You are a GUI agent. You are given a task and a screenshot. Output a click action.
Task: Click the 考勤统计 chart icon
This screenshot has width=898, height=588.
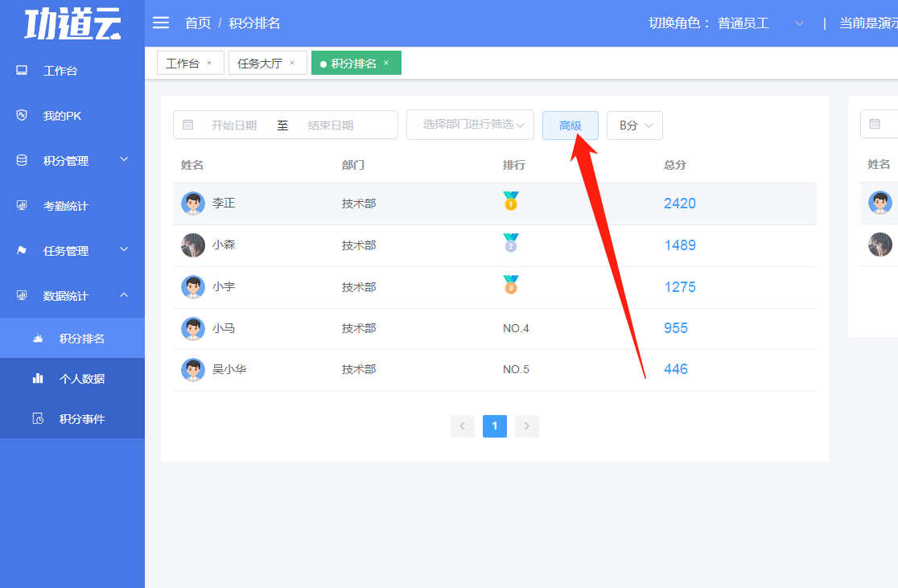[x=22, y=205]
